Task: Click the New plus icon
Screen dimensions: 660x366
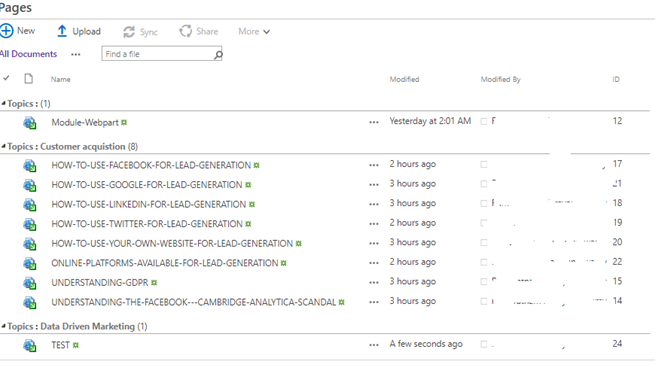Action: pyautogui.click(x=6, y=31)
